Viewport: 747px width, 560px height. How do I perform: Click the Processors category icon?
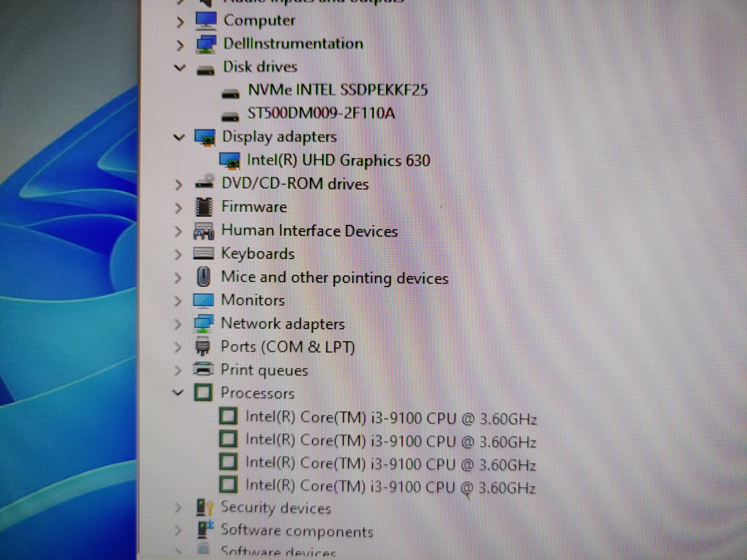click(203, 393)
